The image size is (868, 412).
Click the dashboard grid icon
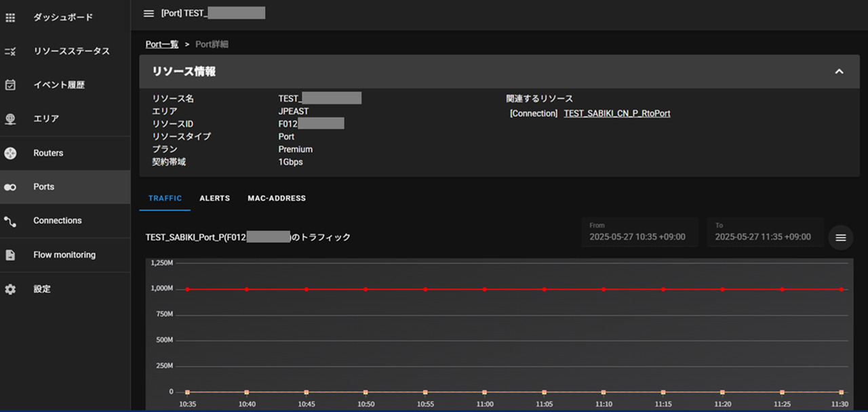[x=10, y=18]
